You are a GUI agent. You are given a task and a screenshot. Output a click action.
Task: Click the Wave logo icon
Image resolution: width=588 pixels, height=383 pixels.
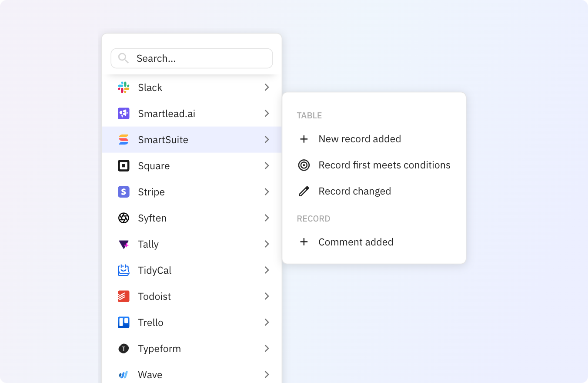click(x=124, y=375)
